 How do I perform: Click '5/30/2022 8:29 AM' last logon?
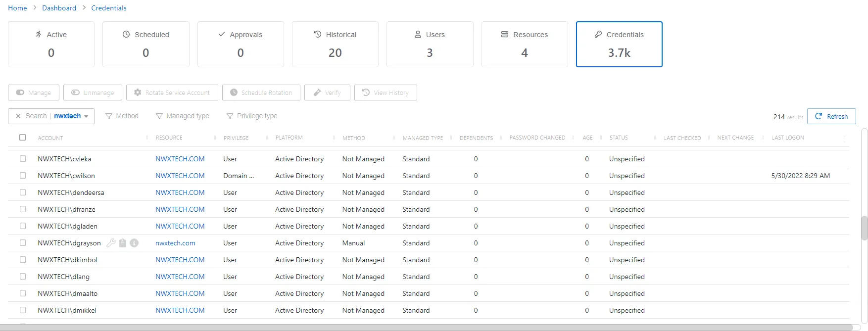(801, 176)
